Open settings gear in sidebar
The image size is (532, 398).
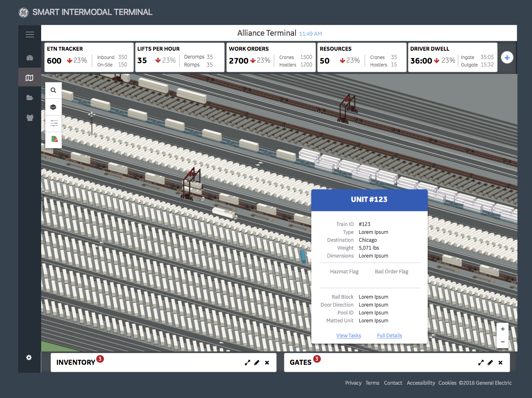coord(29,357)
